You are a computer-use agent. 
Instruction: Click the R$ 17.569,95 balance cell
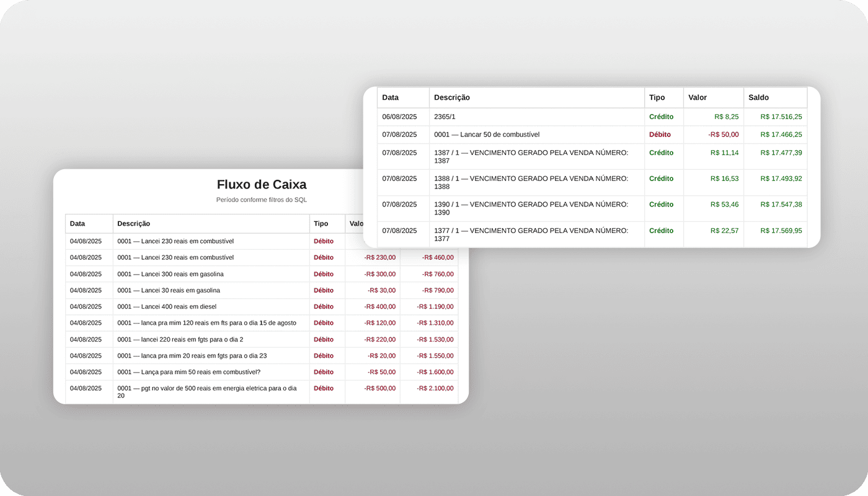(x=781, y=231)
